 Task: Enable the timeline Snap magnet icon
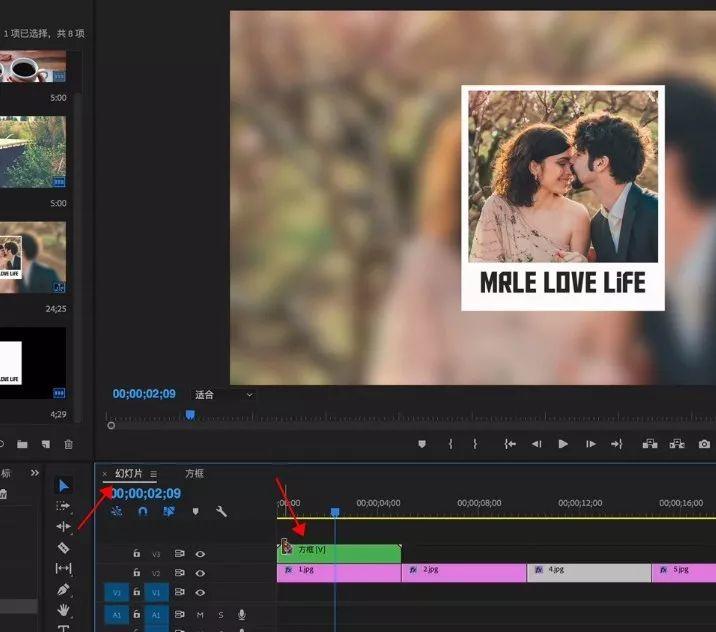tap(143, 511)
